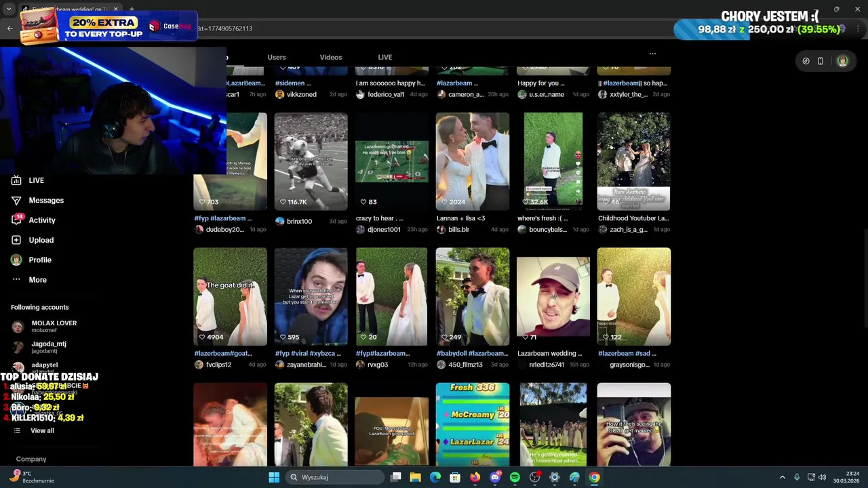Open a new browser tab
This screenshot has height=488, width=868.
click(132, 9)
